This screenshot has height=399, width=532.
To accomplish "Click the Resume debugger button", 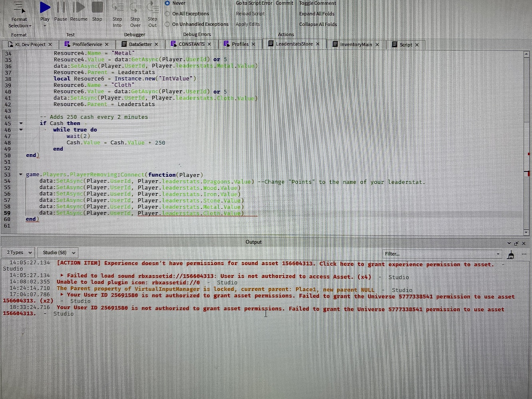I will (x=79, y=7).
